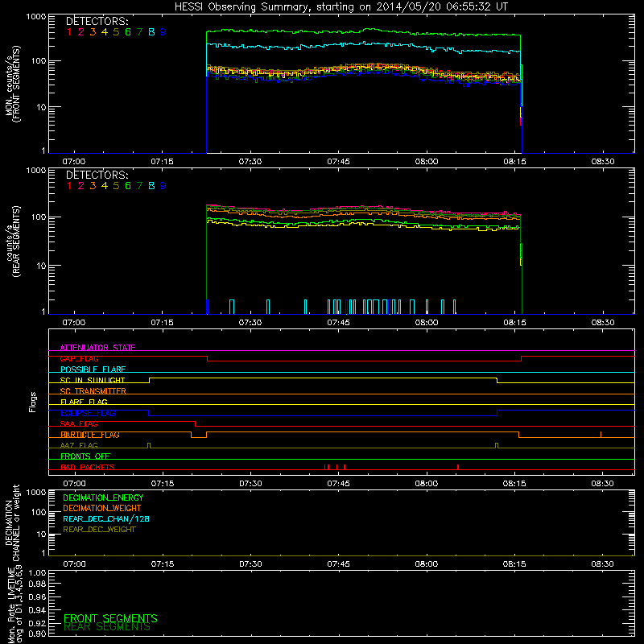644x644 pixels.
Task: Click the Flags vertical axis title
Action: 33,402
